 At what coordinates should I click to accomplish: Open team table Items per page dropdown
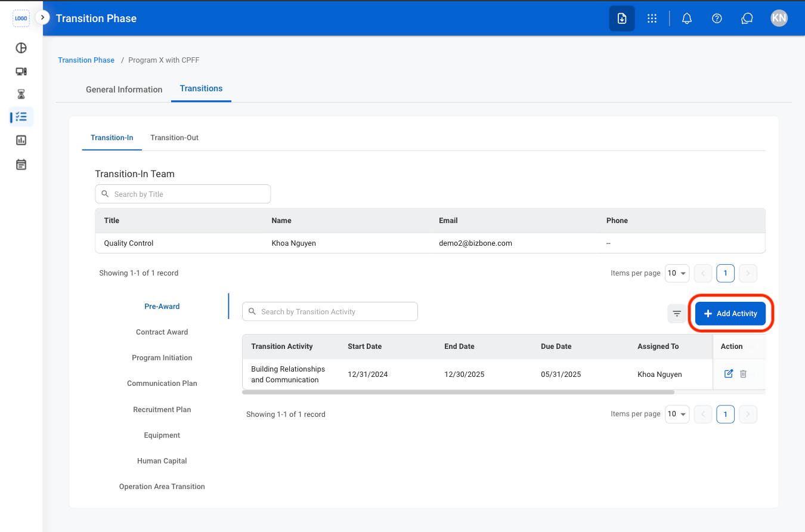(677, 273)
